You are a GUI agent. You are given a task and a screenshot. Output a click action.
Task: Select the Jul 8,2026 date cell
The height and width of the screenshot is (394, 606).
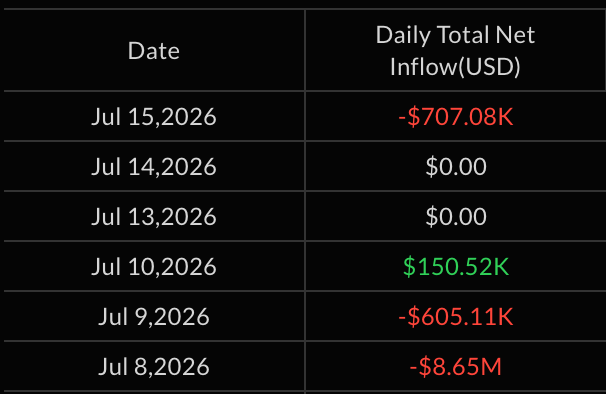point(154,366)
